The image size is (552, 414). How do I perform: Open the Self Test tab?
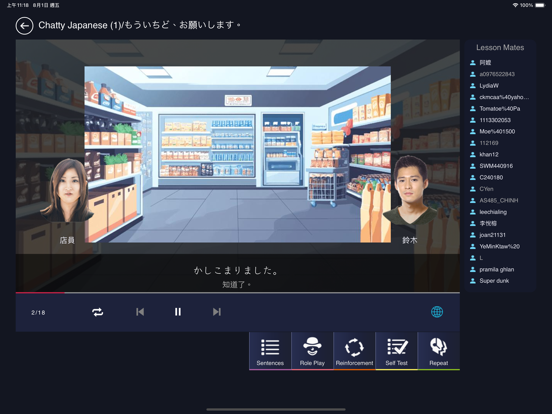point(396,351)
